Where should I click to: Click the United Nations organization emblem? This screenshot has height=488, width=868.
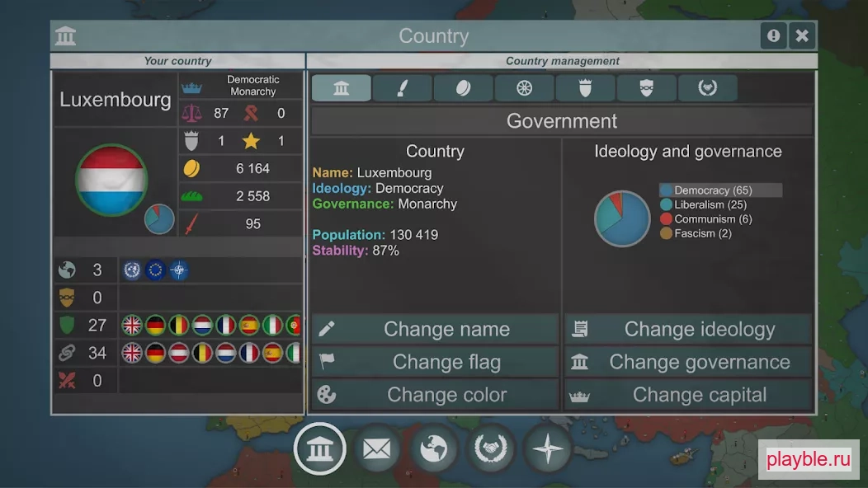coord(132,270)
